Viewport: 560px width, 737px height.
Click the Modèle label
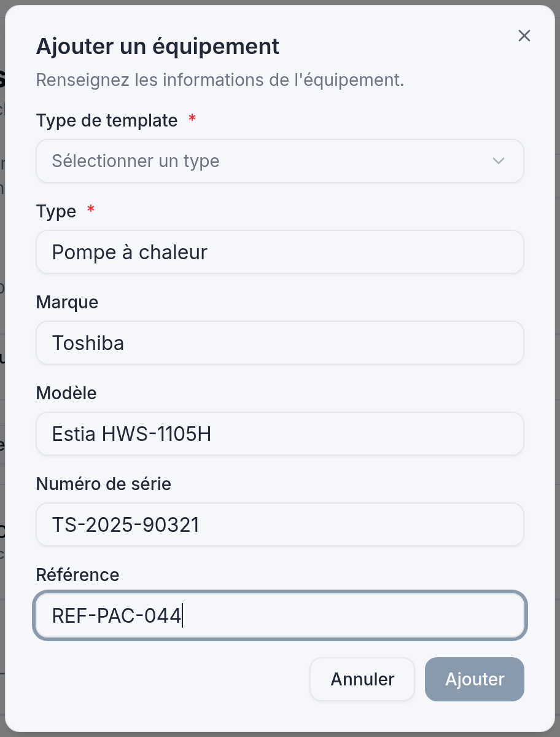click(66, 393)
